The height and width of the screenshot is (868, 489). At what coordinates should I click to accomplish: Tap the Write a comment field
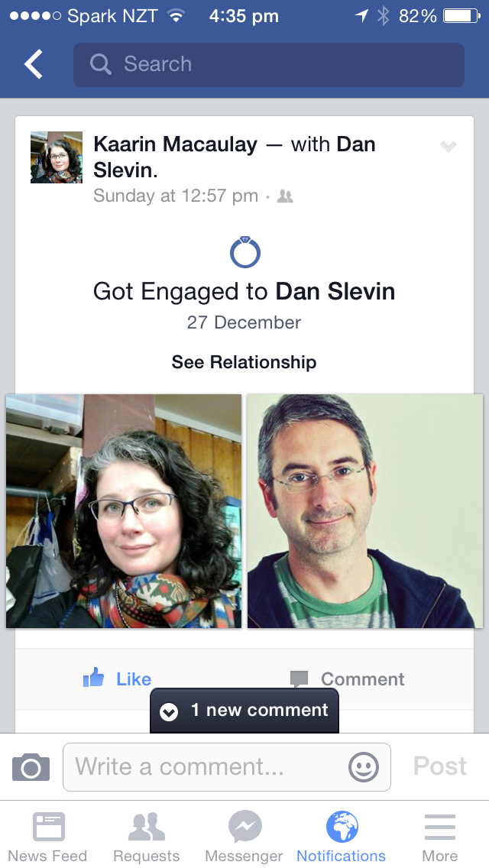coord(227,767)
